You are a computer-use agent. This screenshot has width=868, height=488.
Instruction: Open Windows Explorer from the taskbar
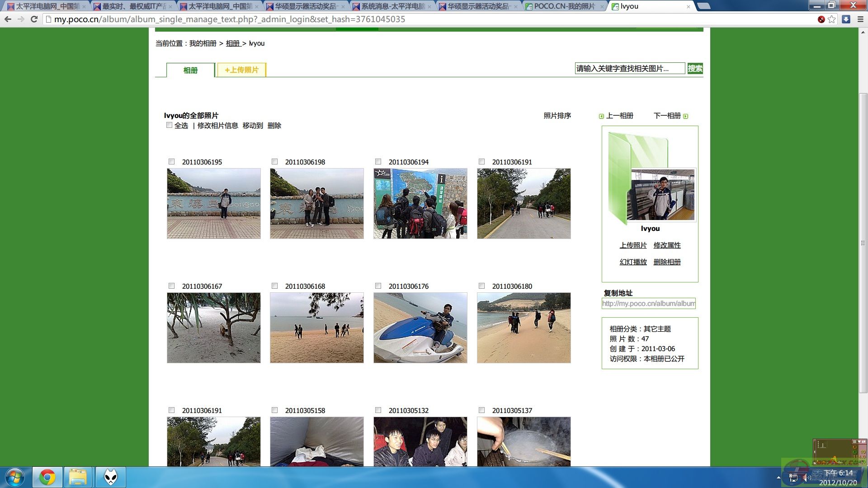click(78, 477)
